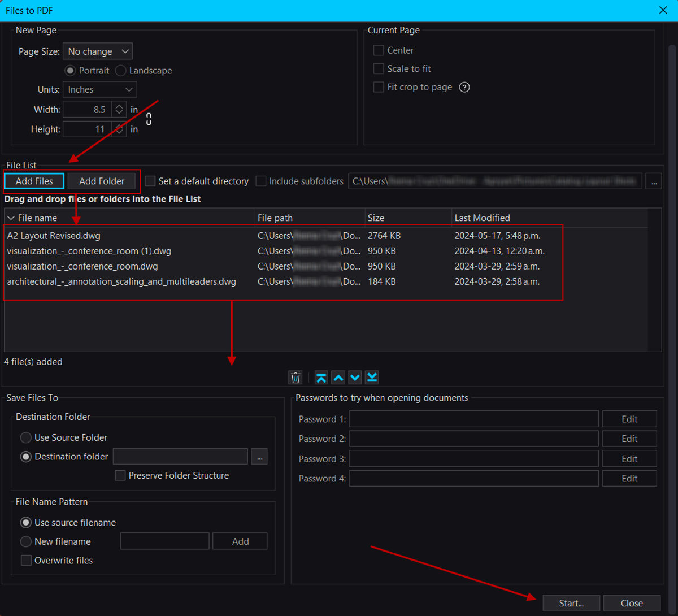
Task: Enable Include subfolders
Action: [x=260, y=181]
